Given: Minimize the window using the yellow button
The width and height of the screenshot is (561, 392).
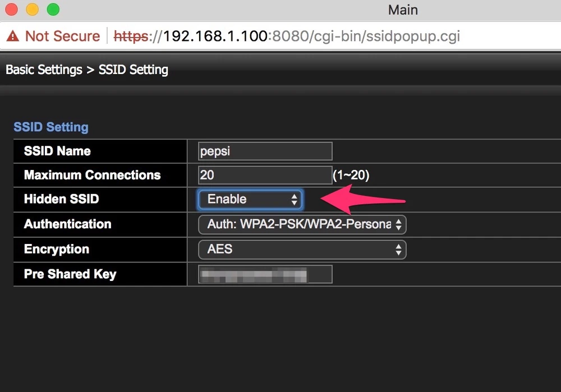Looking at the screenshot, I should (33, 10).
